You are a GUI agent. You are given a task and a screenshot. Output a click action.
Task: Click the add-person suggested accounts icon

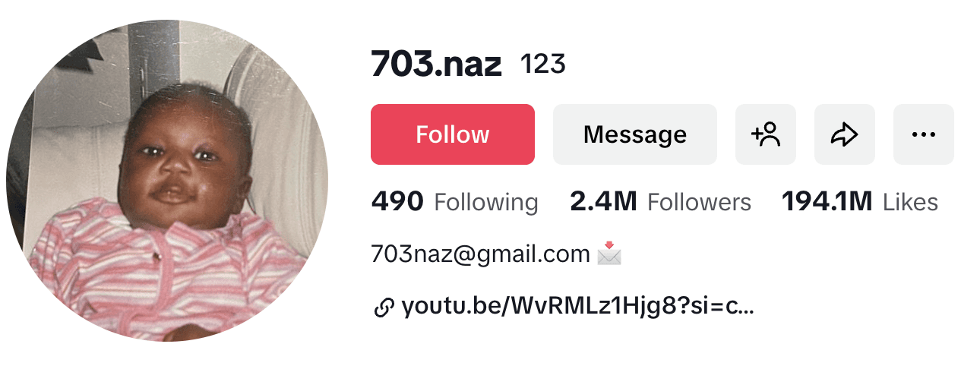766,134
